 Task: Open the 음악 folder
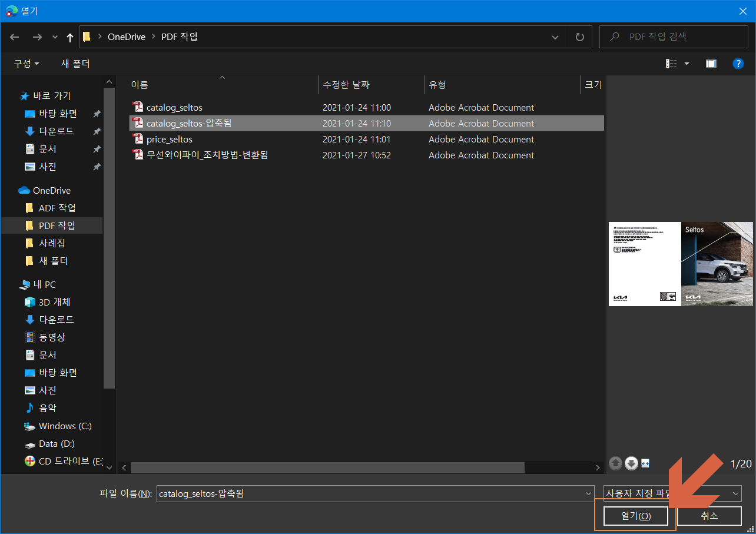coord(48,408)
